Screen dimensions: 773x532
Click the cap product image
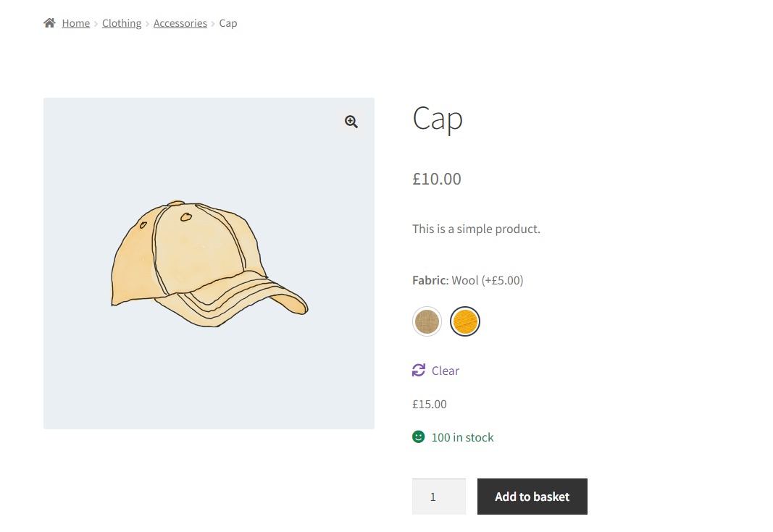pos(209,263)
